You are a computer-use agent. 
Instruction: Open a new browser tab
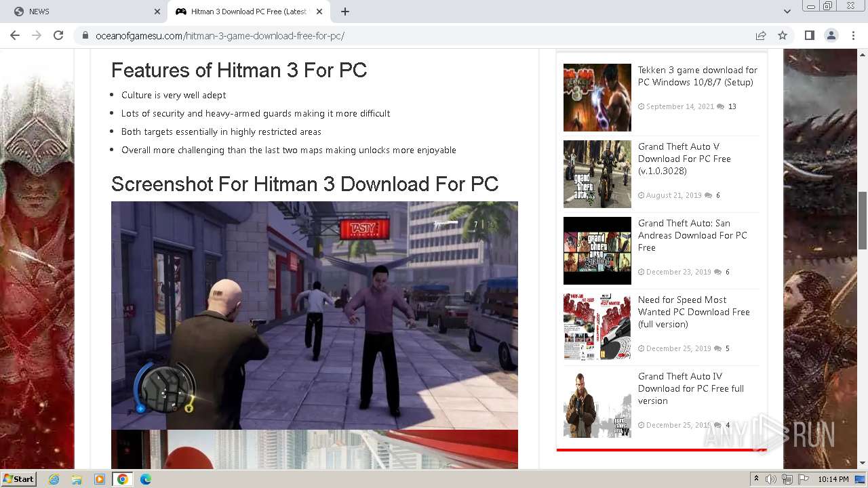click(345, 12)
